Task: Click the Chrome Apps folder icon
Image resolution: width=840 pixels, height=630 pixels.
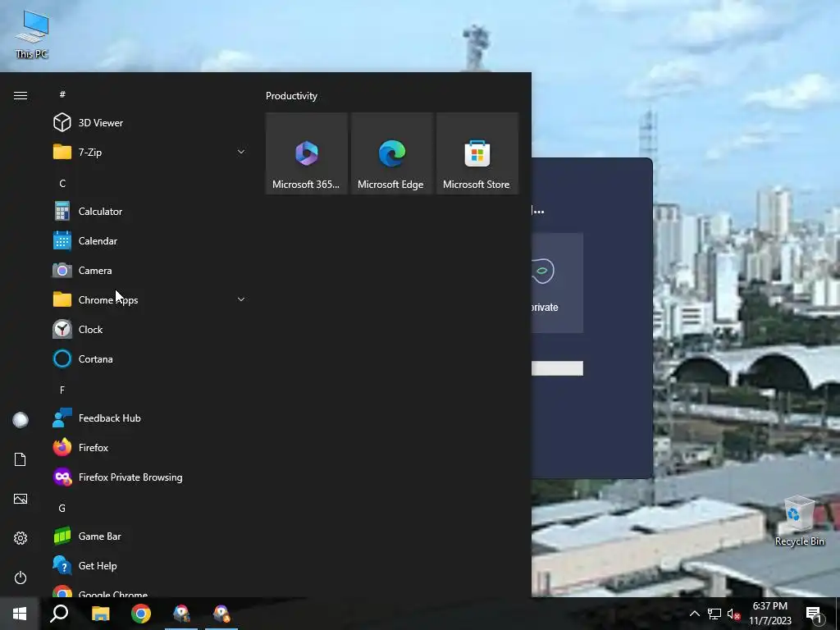Action: tap(62, 299)
